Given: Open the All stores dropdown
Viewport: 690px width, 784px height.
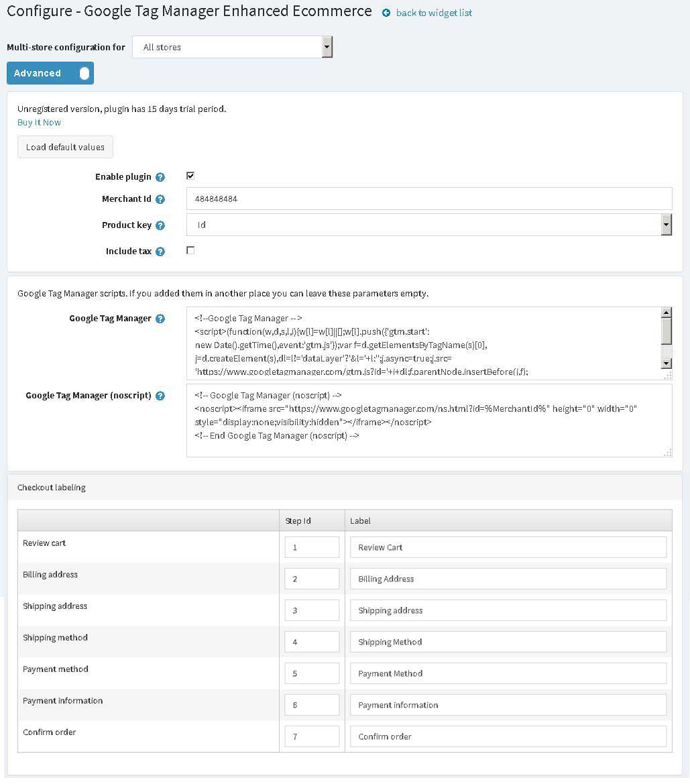Looking at the screenshot, I should click(233, 47).
